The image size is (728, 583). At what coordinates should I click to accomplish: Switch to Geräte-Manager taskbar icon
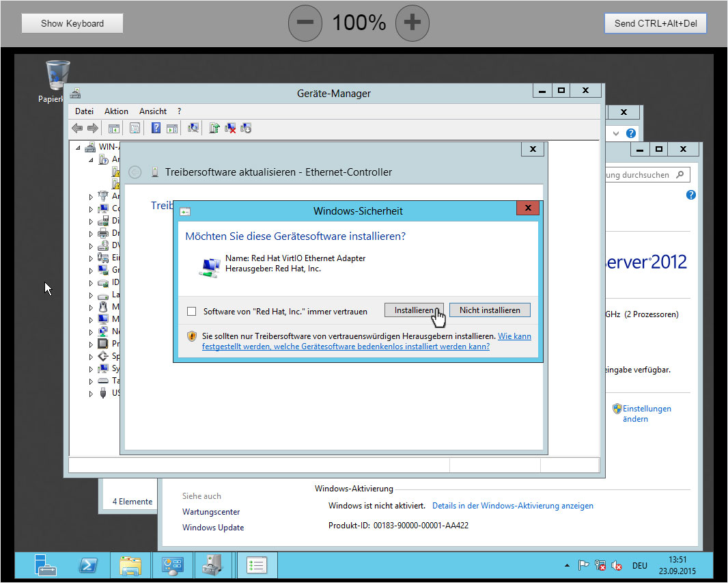pyautogui.click(x=214, y=565)
